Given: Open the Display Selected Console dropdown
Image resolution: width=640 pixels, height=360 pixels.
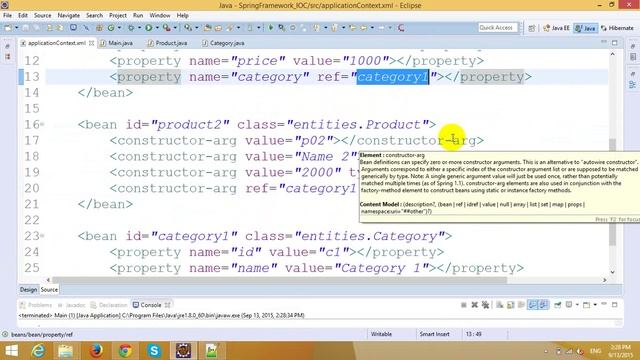Looking at the screenshot, I should [x=577, y=305].
